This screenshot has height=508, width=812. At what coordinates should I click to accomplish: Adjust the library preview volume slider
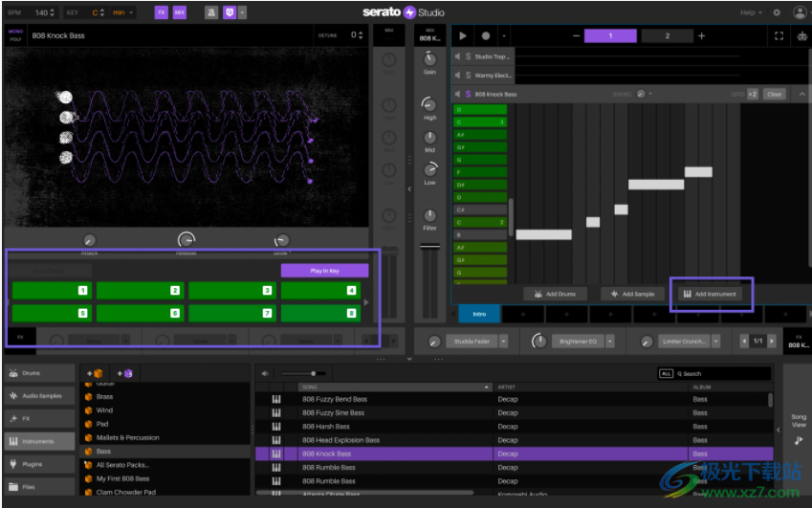[314, 373]
